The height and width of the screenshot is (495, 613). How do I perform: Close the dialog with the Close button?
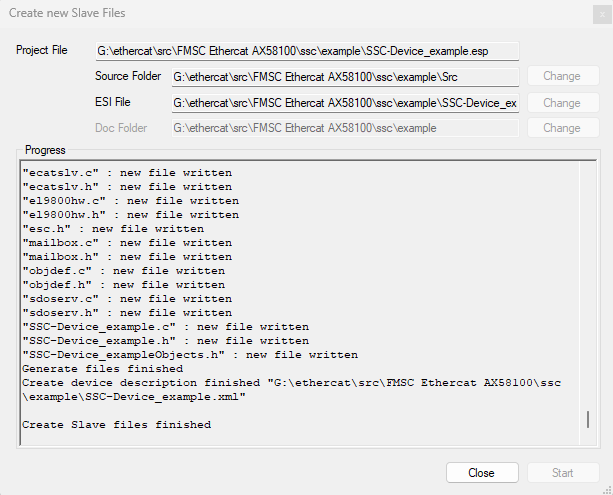click(x=482, y=473)
